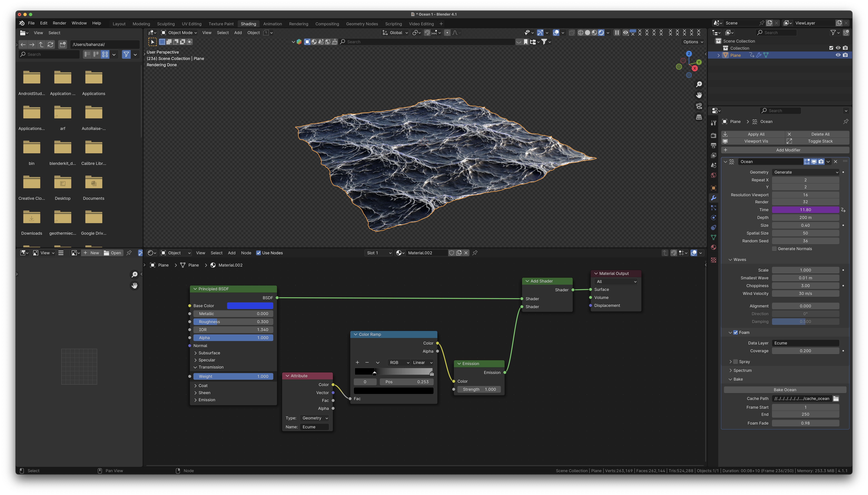
Task: Open Attribute Type Geometry dropdown
Action: [x=315, y=418]
